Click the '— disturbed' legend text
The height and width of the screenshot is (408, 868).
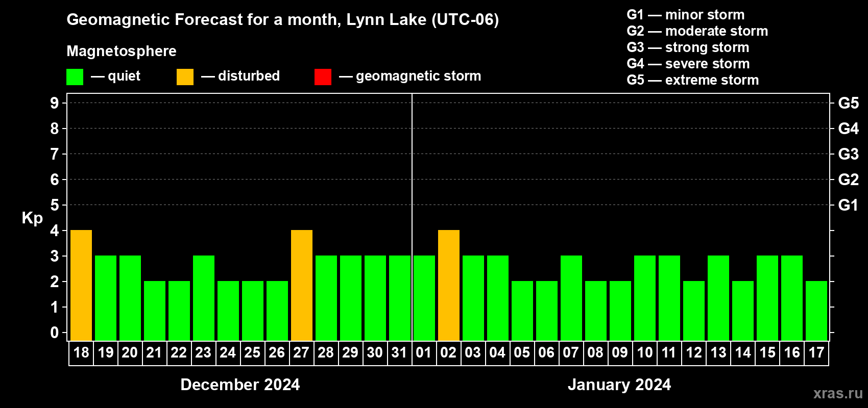click(240, 76)
